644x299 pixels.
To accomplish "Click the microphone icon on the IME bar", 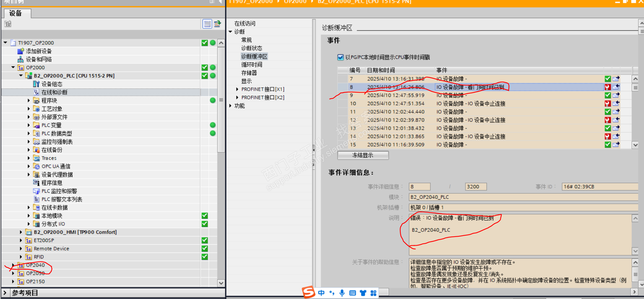I will (x=342, y=293).
